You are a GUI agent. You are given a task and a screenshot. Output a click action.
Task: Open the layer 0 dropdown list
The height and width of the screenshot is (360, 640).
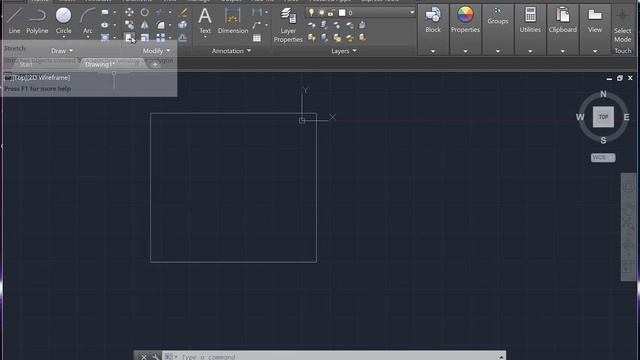click(412, 12)
